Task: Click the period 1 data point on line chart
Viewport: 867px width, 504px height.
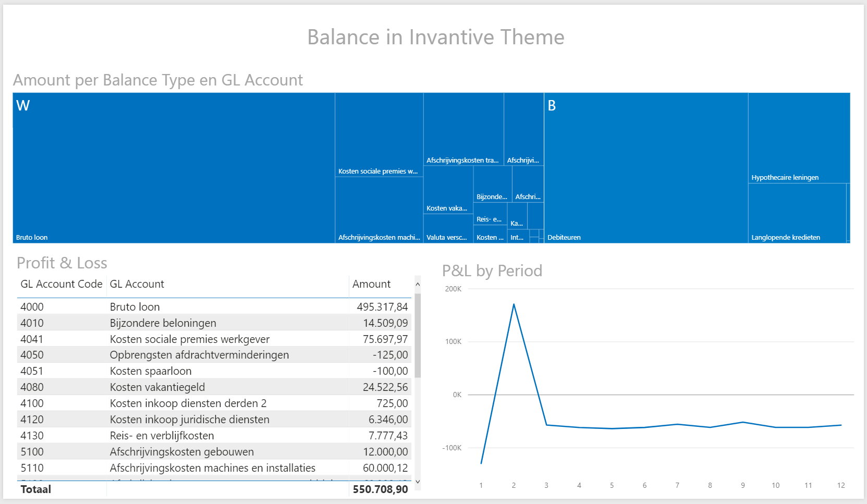Action: [x=481, y=463]
